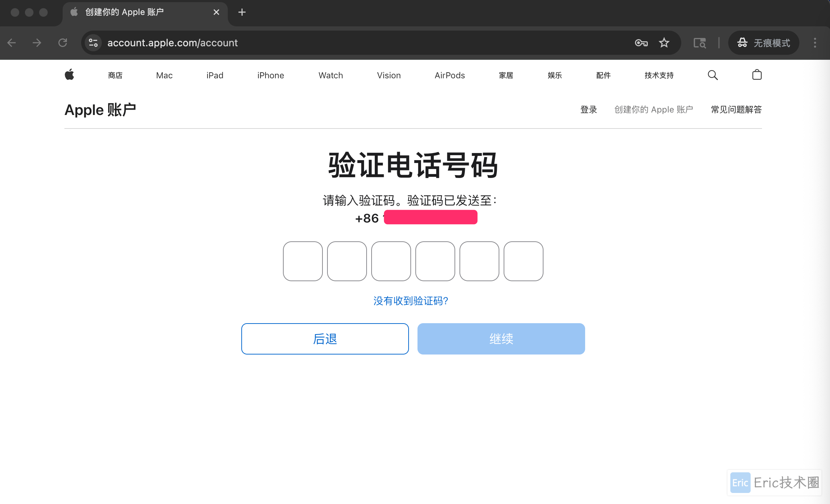Viewport: 830px width, 504px height.
Task: Open 技术支持 in the navigation menu
Action: coord(659,75)
